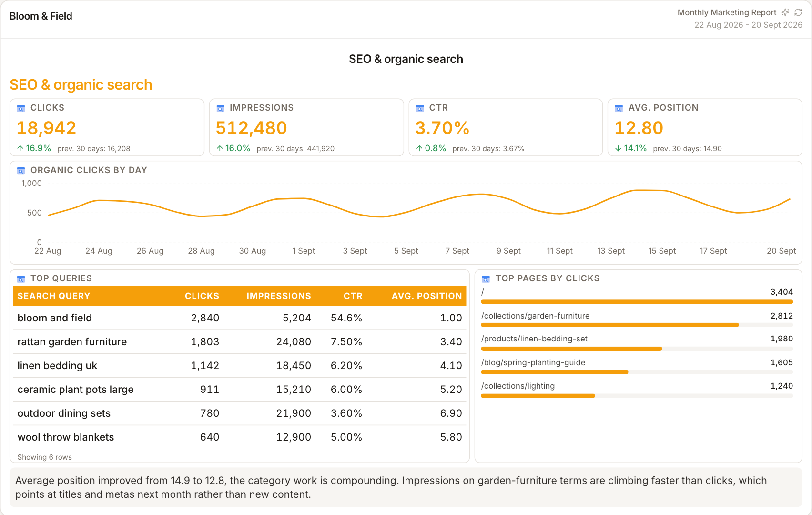Select the 'wool throw blankets' query row
The height and width of the screenshot is (515, 812).
coord(240,437)
